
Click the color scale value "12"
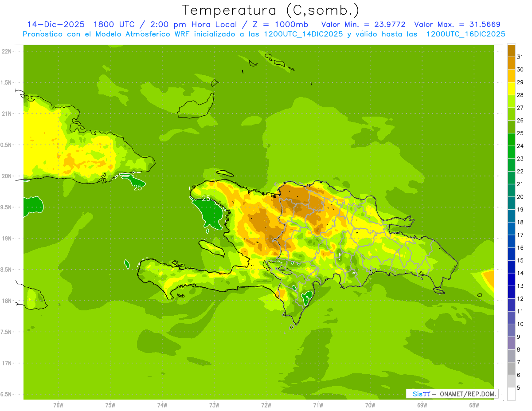pyautogui.click(x=520, y=299)
